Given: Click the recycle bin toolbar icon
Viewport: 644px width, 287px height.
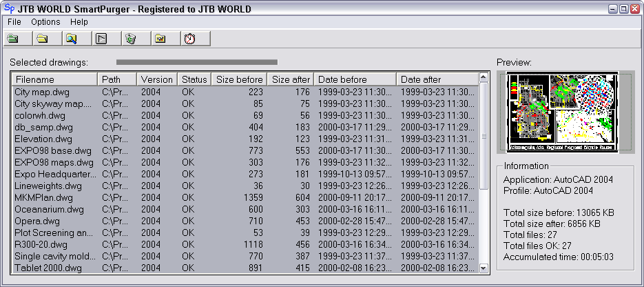Looking at the screenshot, I should click(x=131, y=39).
